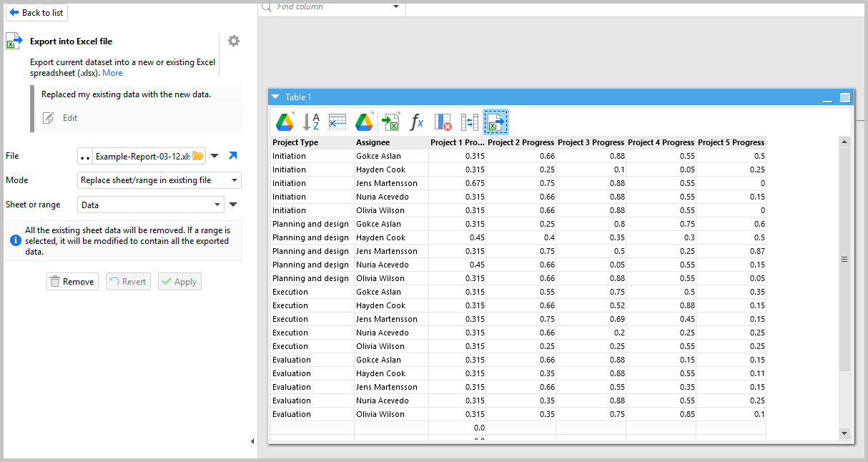Image resolution: width=868 pixels, height=462 pixels.
Task: Click the Apply button
Action: 179,282
